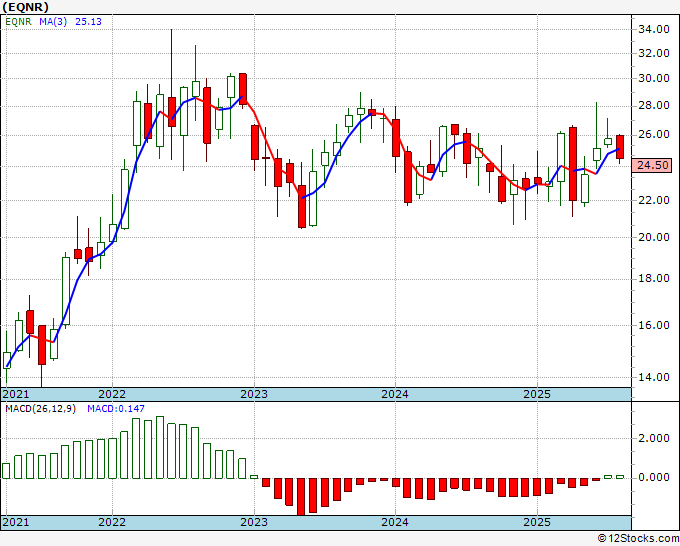This screenshot has width=680, height=546.
Task: Click the MA(3) legend label
Action: [x=53, y=22]
